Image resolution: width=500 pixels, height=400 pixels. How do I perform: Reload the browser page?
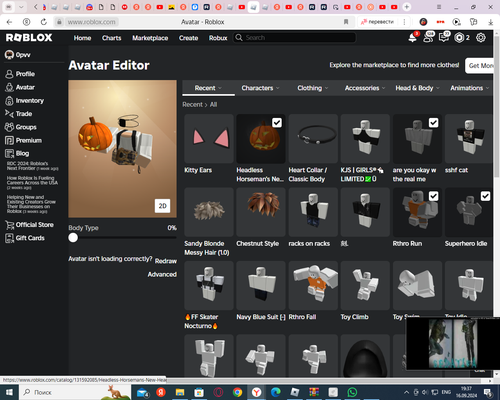click(44, 22)
